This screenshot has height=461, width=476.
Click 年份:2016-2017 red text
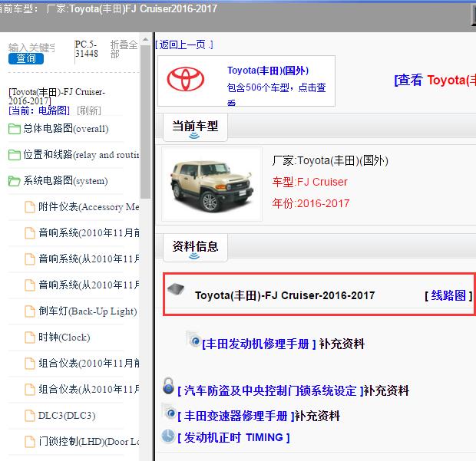coord(311,203)
